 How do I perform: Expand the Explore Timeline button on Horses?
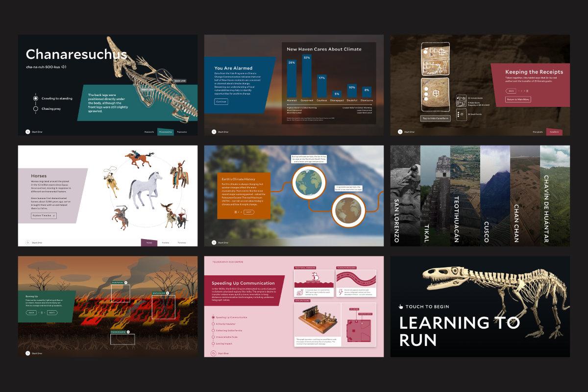(44, 216)
